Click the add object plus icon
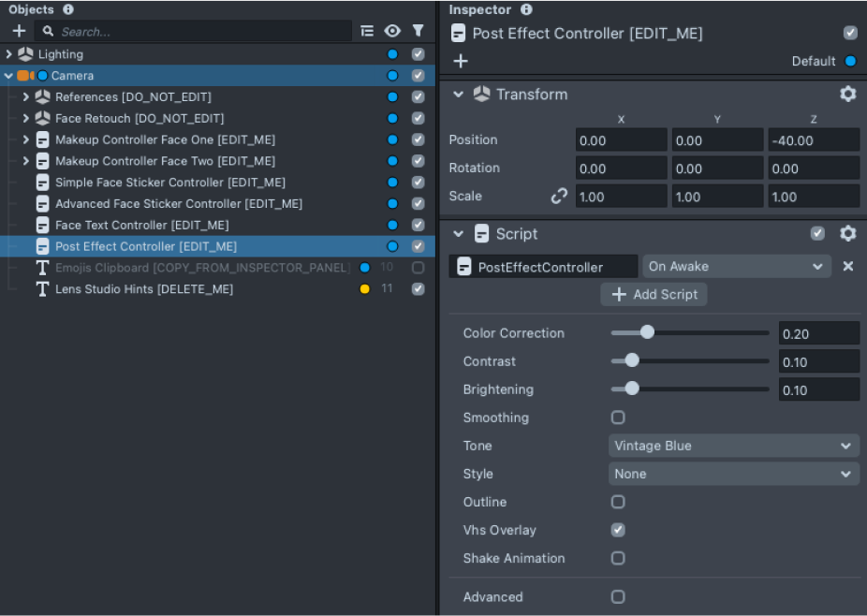 pyautogui.click(x=19, y=31)
